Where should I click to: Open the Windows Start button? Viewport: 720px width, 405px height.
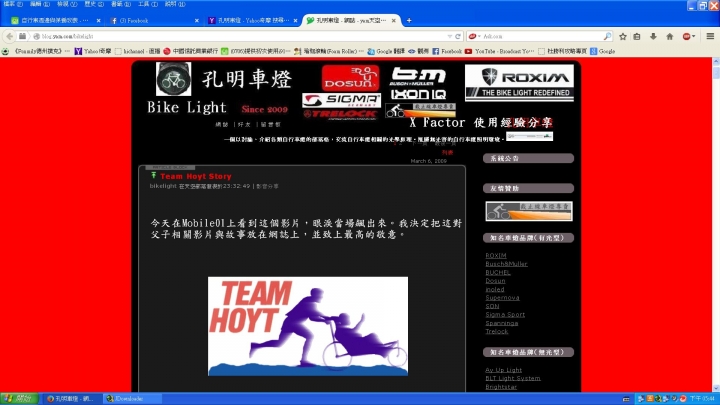click(x=18, y=399)
